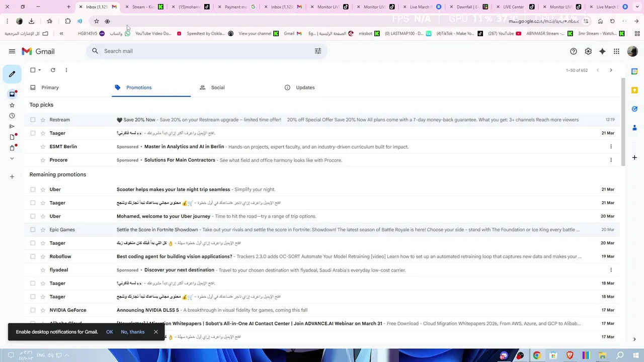Refresh the mail list
This screenshot has height=362, width=644.
click(x=53, y=70)
